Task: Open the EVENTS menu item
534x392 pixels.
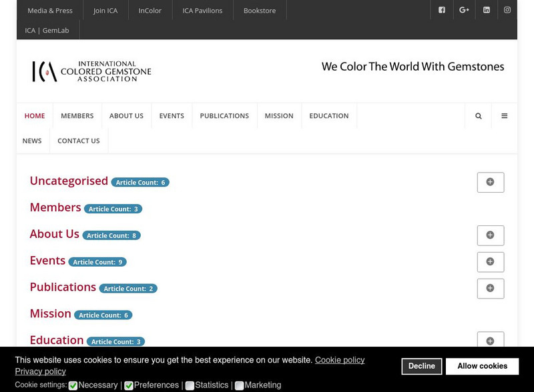Action: pyautogui.click(x=172, y=116)
